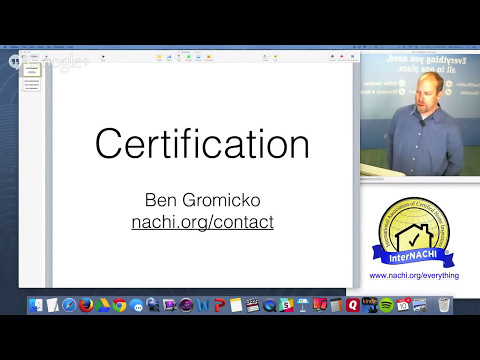Image resolution: width=480 pixels, height=360 pixels.
Task: Open the Trash in the Dock
Action: (444, 305)
